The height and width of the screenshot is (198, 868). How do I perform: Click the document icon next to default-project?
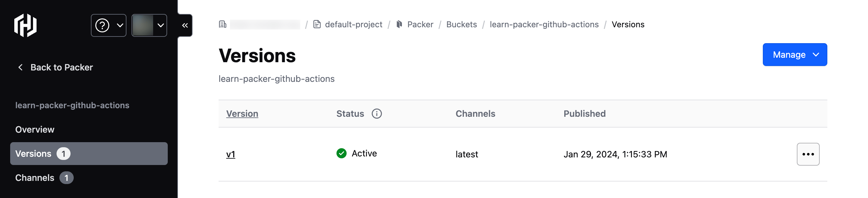point(317,24)
